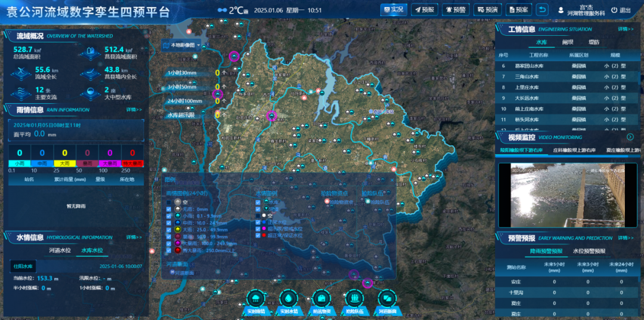Click the 河道断面 bottom circular icon
Viewport: 644px width, 320px height.
tap(386, 298)
